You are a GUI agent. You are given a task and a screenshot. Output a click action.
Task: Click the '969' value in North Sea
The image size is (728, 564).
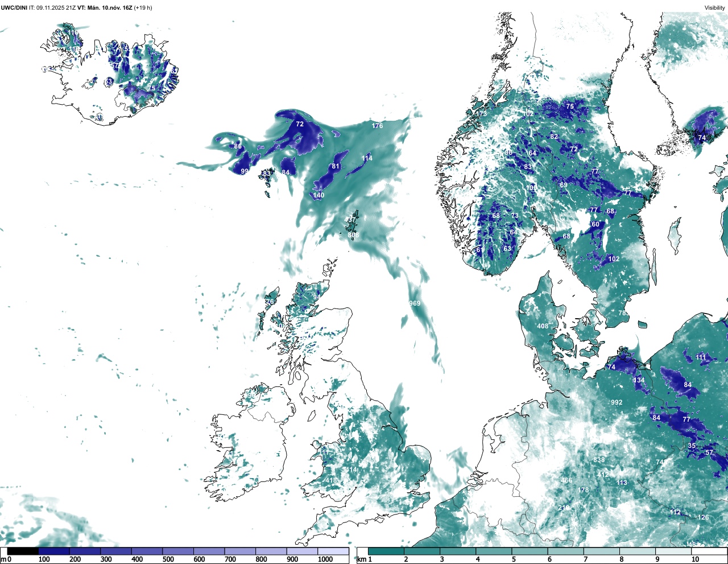pos(415,303)
